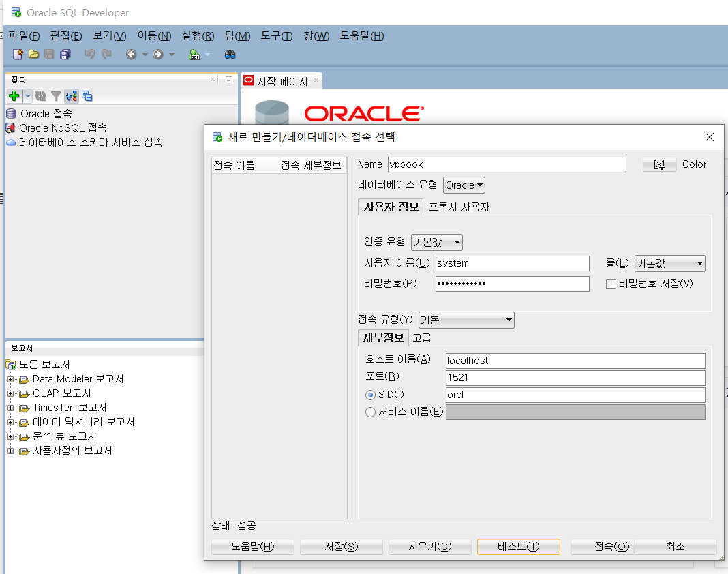Image resolution: width=728 pixels, height=574 pixels.
Task: Click the 테스트(T) button
Action: 519,547
